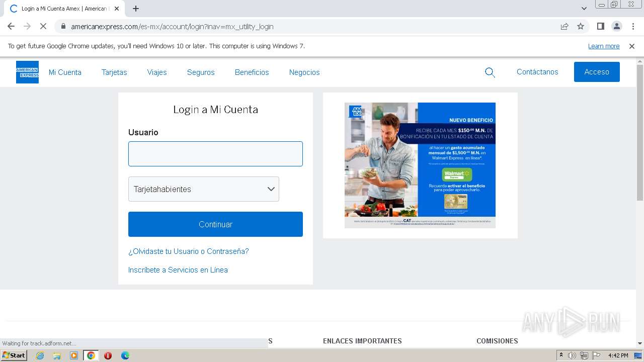Open Microsoft Edge from taskbar
This screenshot has height=362, width=644.
point(125,355)
